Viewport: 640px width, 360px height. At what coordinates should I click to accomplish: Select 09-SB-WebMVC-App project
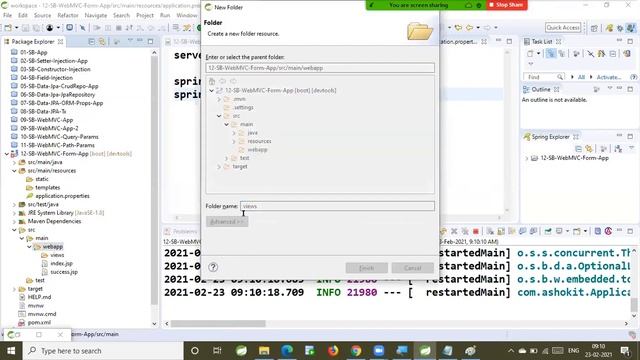tap(47, 120)
